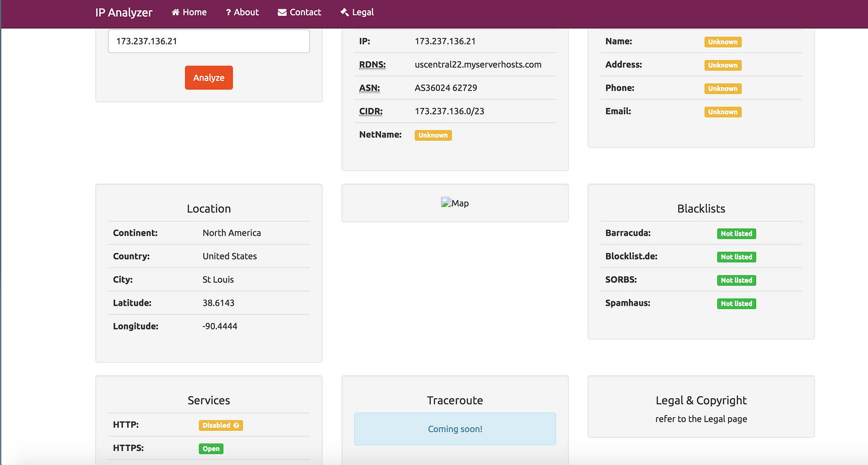The width and height of the screenshot is (868, 465).
Task: Click the HTTP service label
Action: pos(126,425)
